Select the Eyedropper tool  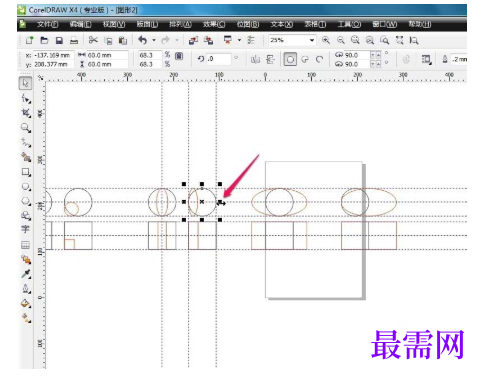(x=26, y=274)
